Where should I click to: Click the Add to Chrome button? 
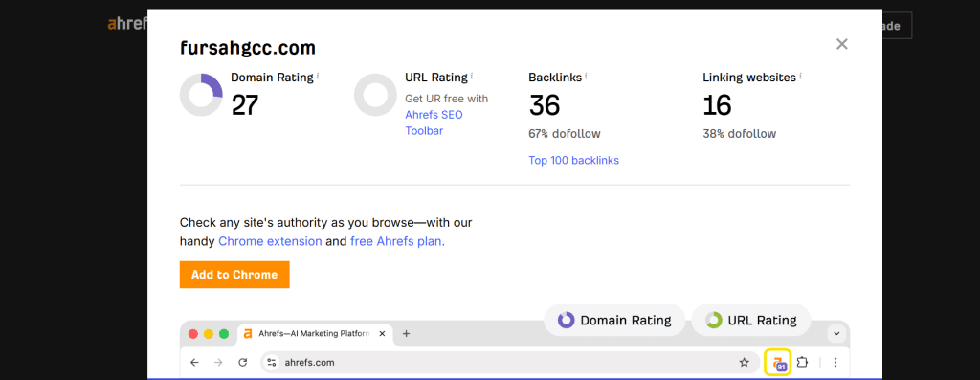click(234, 275)
